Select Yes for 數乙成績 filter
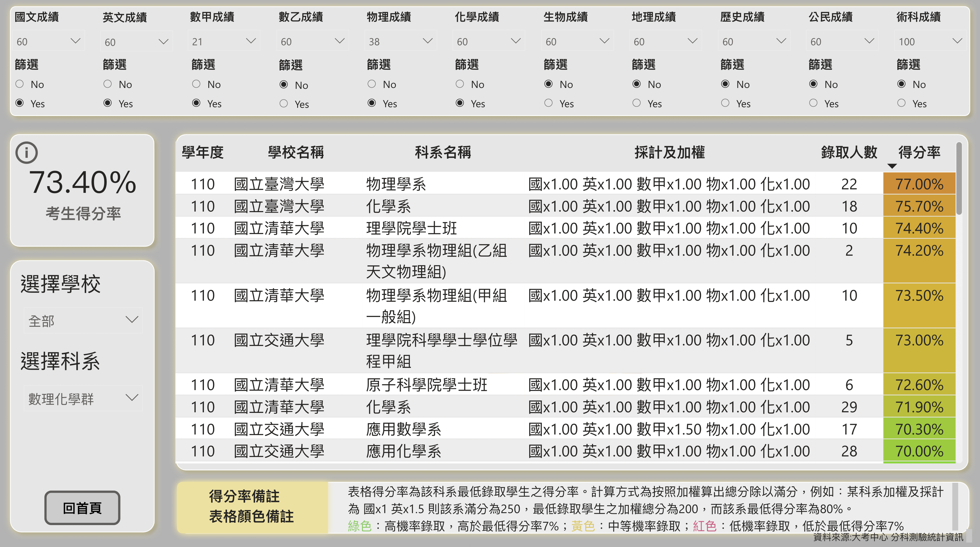Image resolution: width=980 pixels, height=547 pixels. click(x=283, y=103)
